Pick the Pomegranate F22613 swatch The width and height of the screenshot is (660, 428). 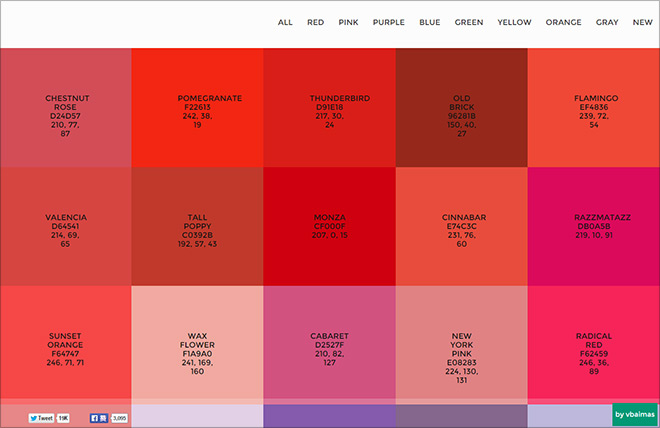pos(197,108)
